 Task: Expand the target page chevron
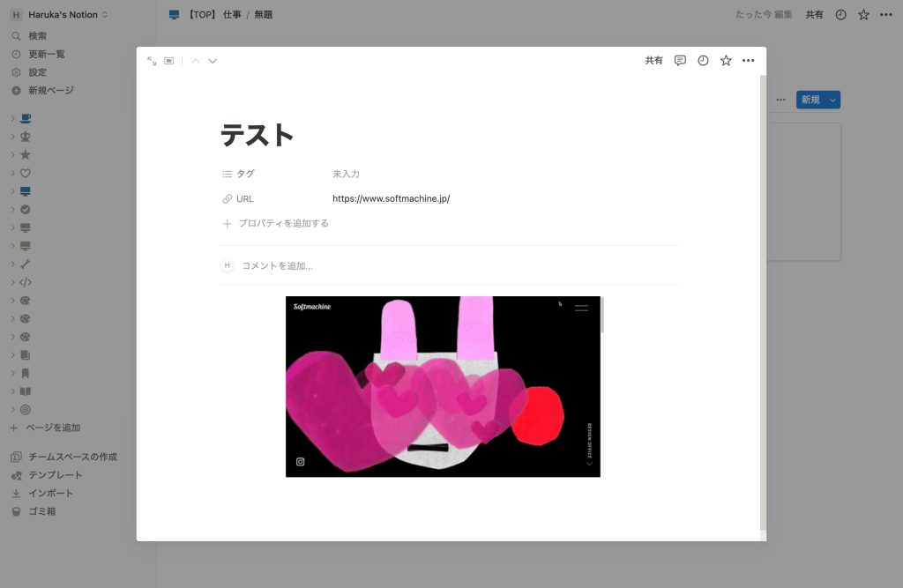pos(12,410)
